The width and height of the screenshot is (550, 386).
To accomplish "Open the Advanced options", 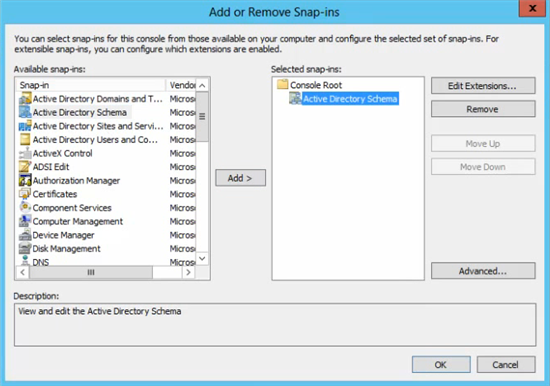I will (x=483, y=271).
